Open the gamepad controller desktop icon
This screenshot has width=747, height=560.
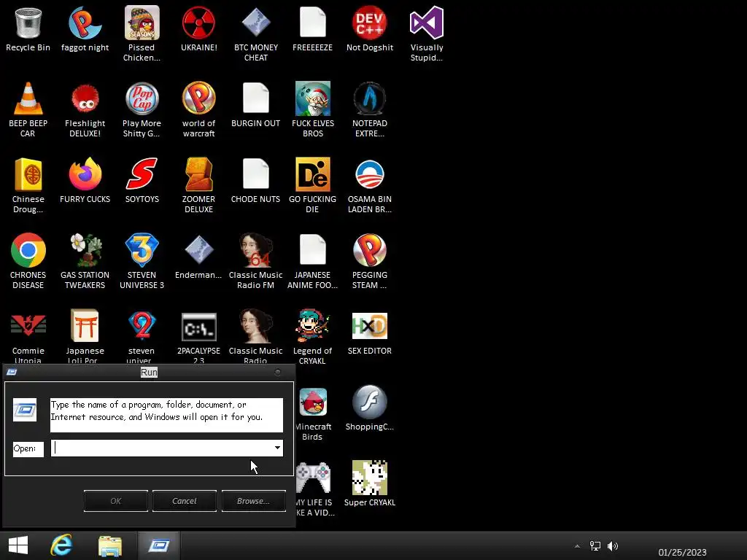(x=313, y=478)
